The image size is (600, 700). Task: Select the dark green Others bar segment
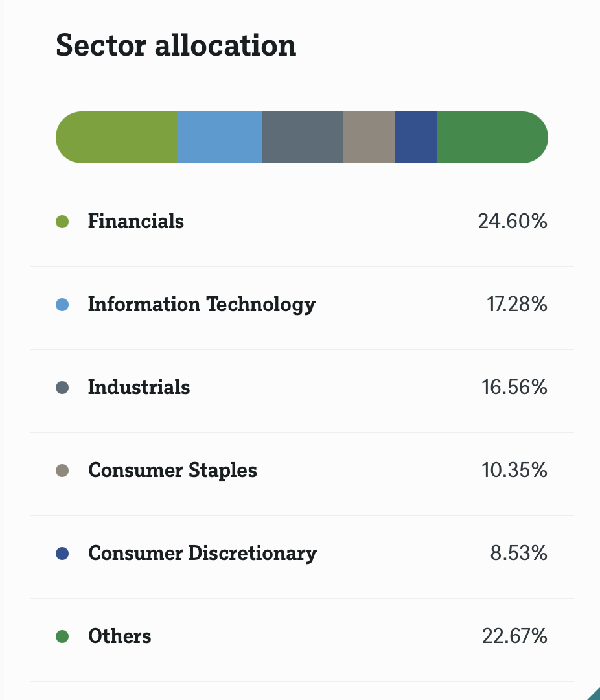492,137
